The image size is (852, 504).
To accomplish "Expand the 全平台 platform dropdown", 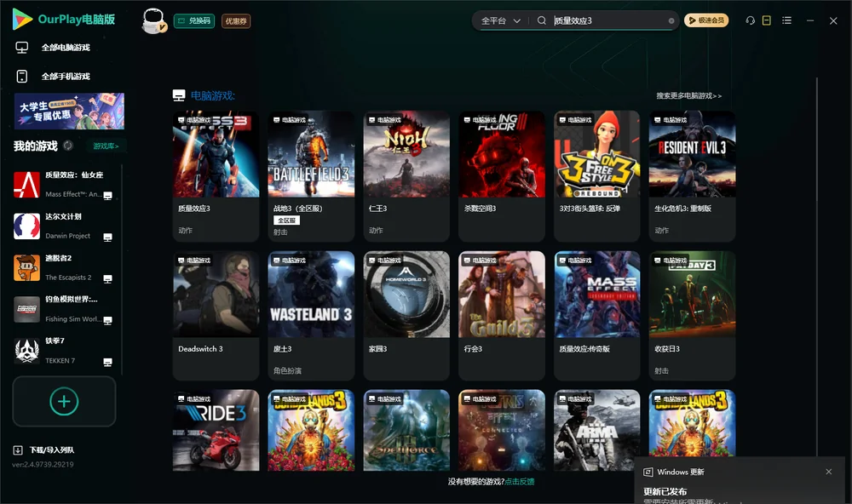I will 500,20.
